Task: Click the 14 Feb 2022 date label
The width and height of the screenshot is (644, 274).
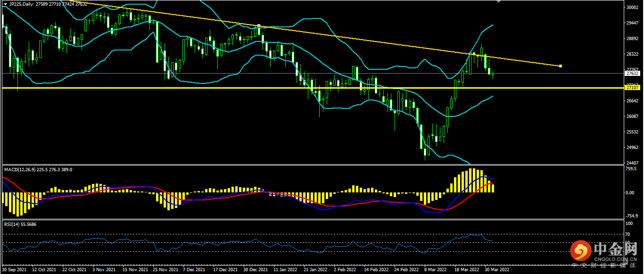Action: 376,270
